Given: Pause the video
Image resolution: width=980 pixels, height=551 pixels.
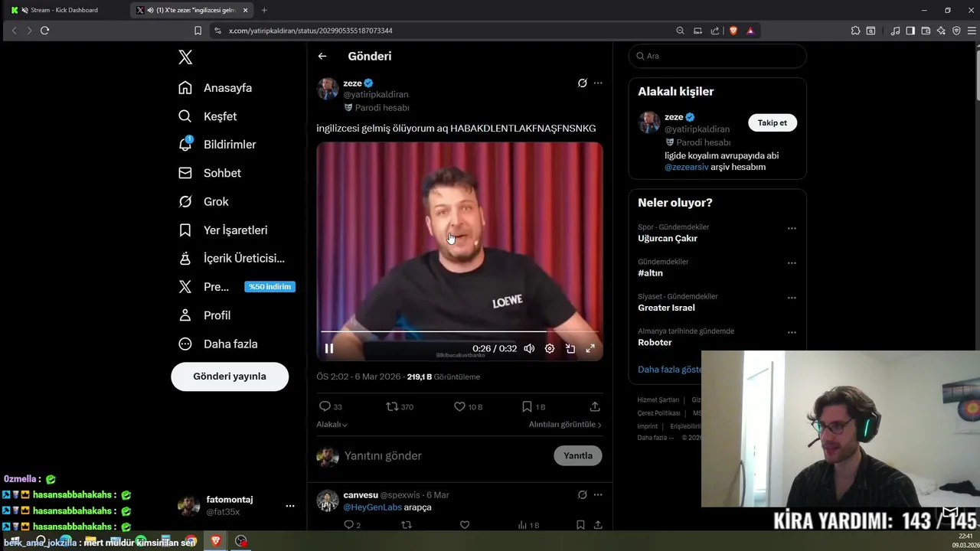Looking at the screenshot, I should coord(329,348).
